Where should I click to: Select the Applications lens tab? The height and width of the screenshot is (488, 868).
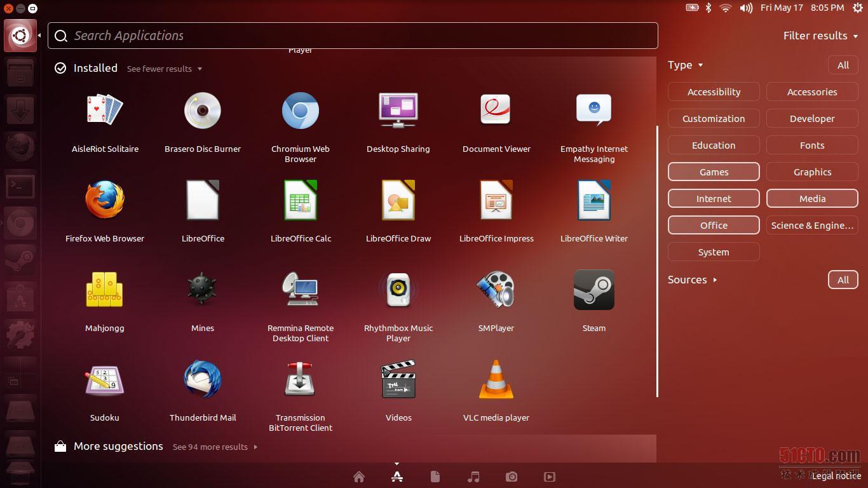coord(397,477)
